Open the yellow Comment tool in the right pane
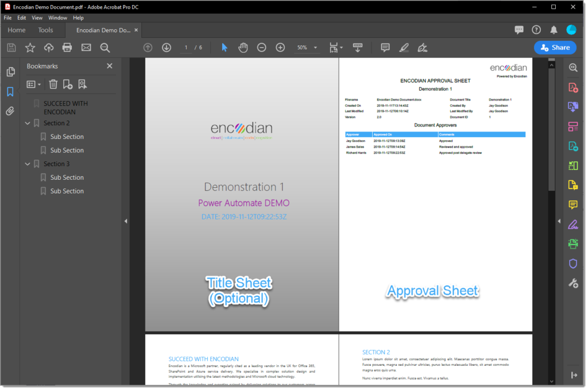The height and width of the screenshot is (390, 588). (x=573, y=204)
